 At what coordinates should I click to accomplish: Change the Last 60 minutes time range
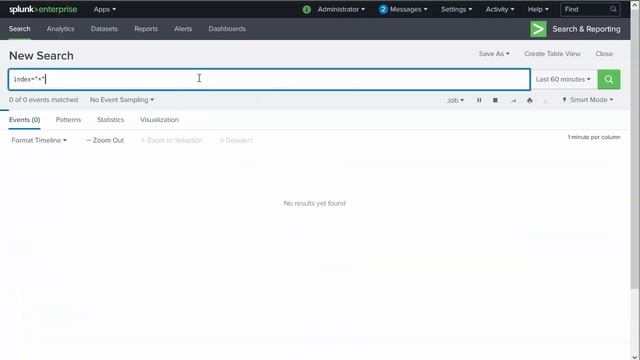[x=563, y=79]
